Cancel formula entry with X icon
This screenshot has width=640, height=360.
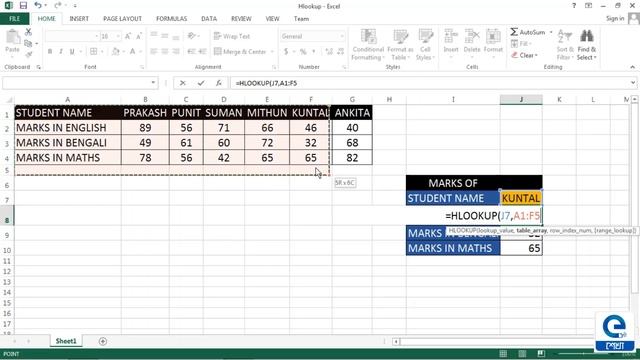coord(182,83)
